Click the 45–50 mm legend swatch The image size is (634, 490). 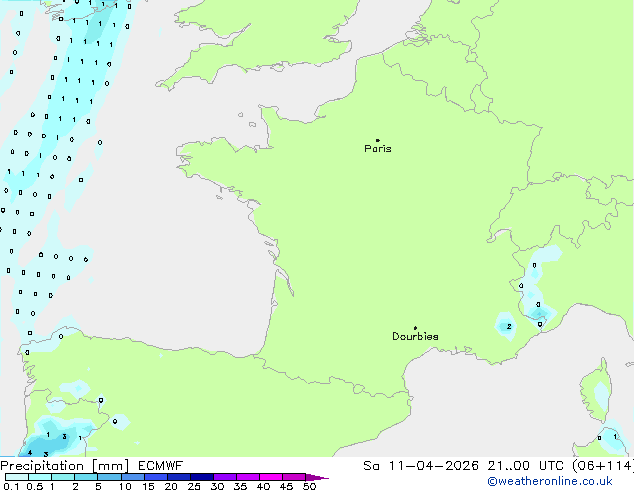pyautogui.click(x=294, y=477)
